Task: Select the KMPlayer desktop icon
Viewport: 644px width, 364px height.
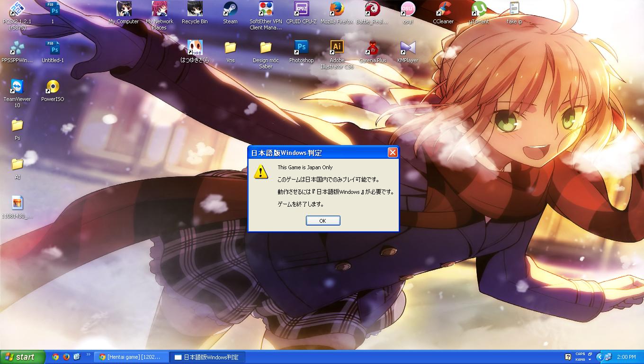Action: [x=408, y=48]
